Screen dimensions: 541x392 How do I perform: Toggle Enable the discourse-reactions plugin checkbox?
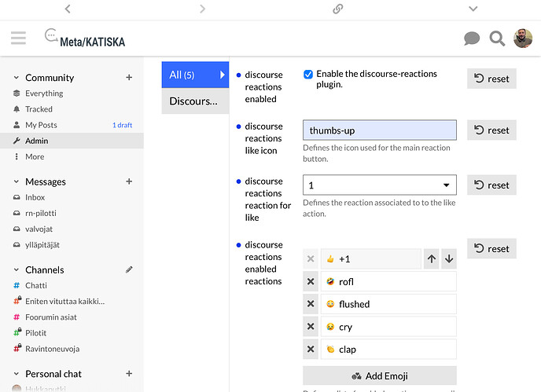coord(308,75)
